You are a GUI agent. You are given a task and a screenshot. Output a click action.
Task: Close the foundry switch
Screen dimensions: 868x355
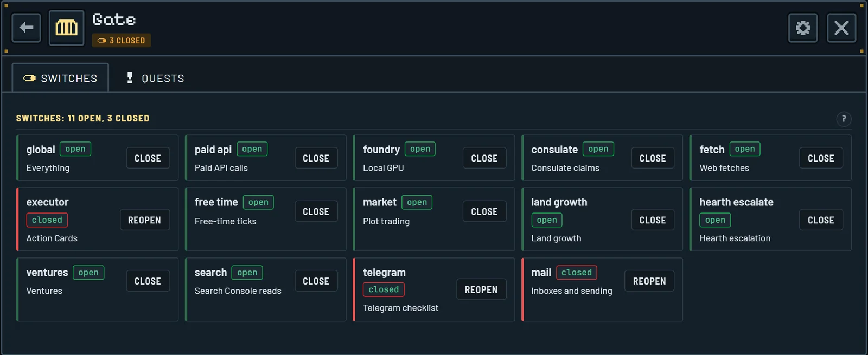pyautogui.click(x=484, y=158)
